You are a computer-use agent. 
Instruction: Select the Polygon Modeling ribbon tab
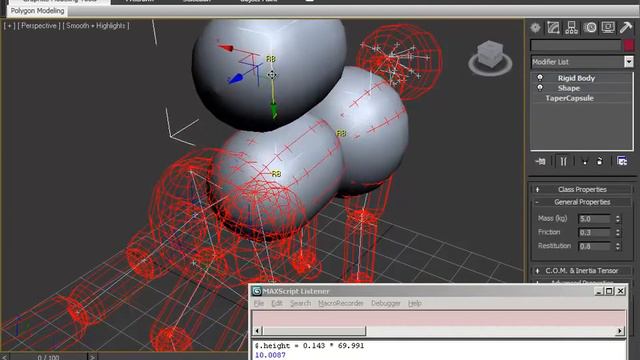[x=37, y=11]
